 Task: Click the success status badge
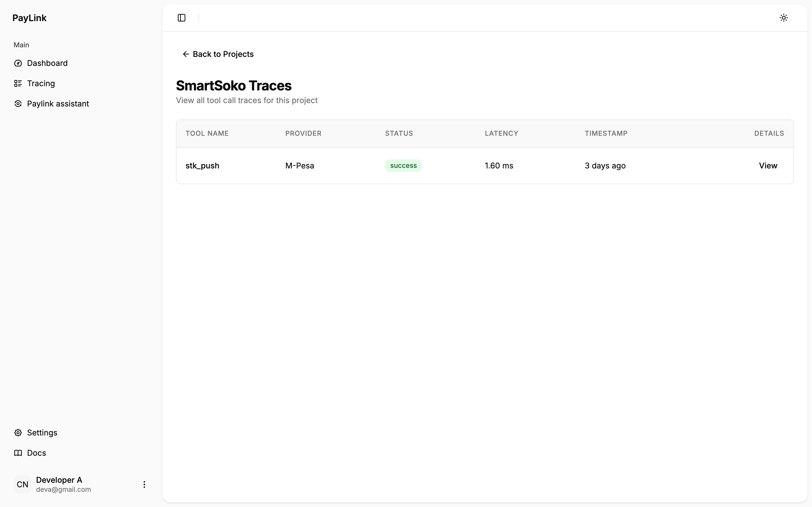(x=403, y=166)
